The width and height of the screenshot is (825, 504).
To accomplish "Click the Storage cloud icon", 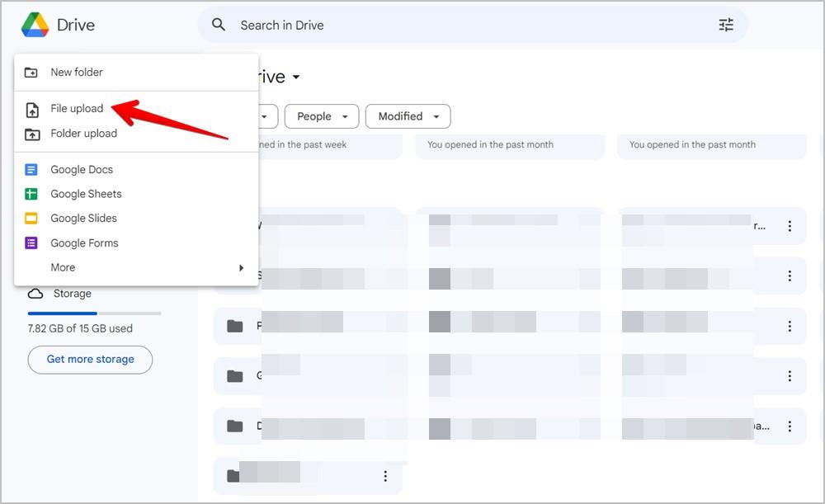I will (35, 294).
